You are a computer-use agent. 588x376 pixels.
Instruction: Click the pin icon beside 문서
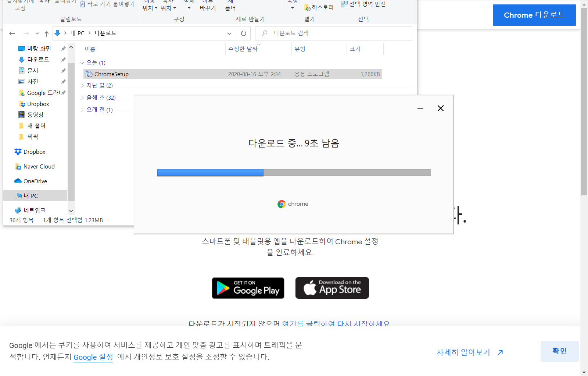coord(63,71)
